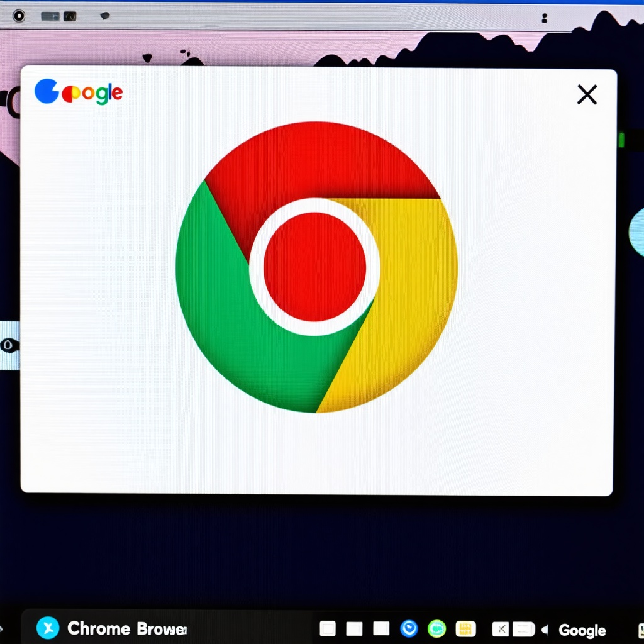Close the Google dialog with the X
This screenshot has height=644, width=644.
(587, 94)
